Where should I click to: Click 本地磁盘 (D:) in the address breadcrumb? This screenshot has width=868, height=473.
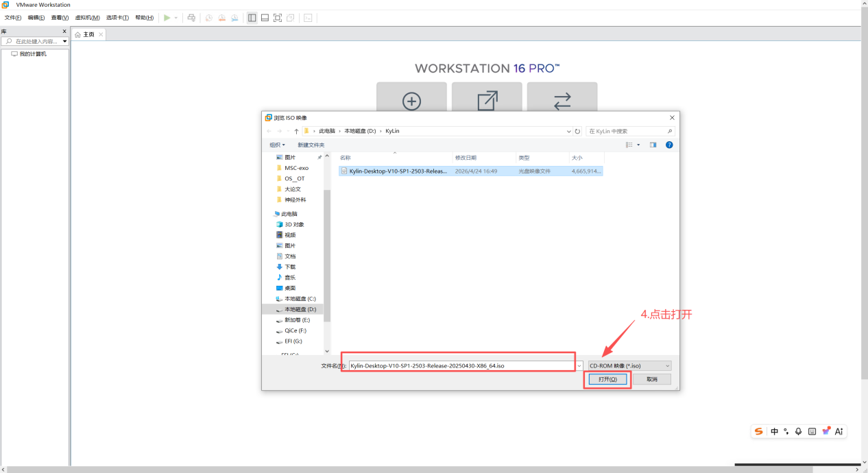pos(360,131)
